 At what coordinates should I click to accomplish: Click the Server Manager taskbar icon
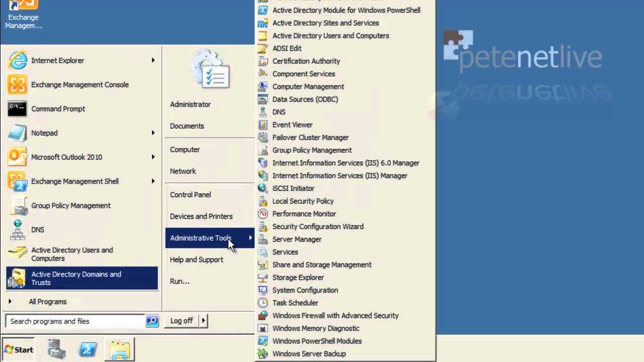coord(56,349)
